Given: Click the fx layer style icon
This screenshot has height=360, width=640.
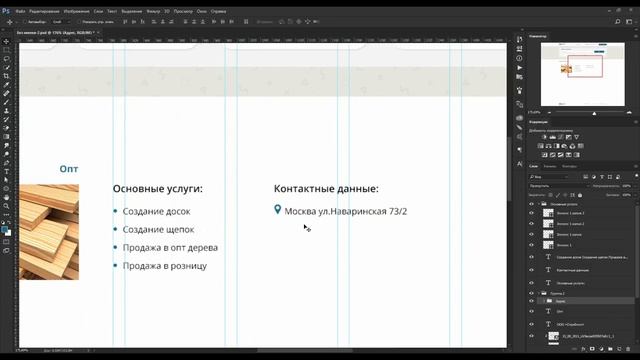Looking at the screenshot, I should click(x=583, y=349).
